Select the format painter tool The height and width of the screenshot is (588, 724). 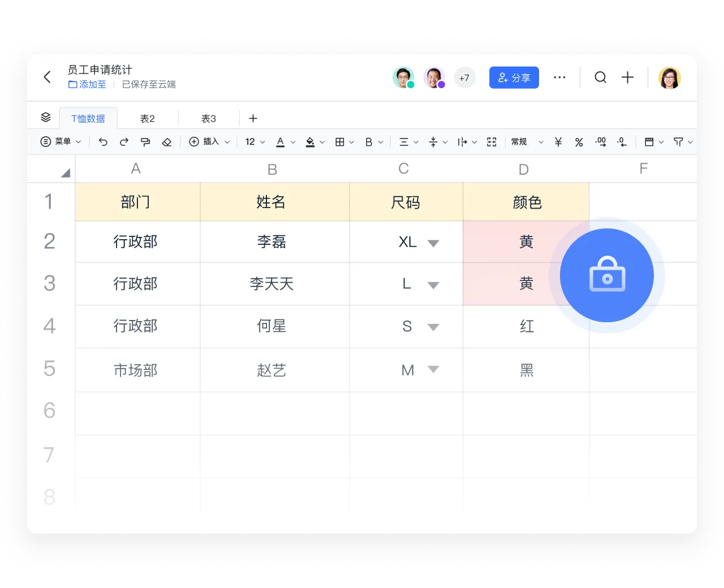tap(145, 142)
